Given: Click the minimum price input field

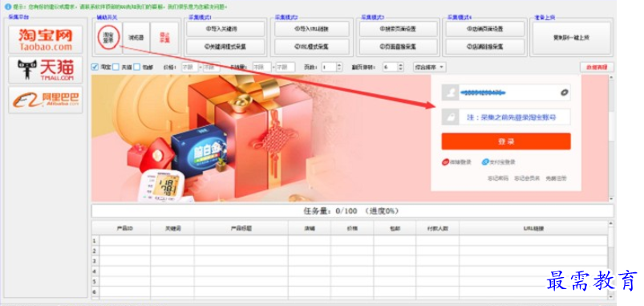Looking at the screenshot, I should pos(190,67).
